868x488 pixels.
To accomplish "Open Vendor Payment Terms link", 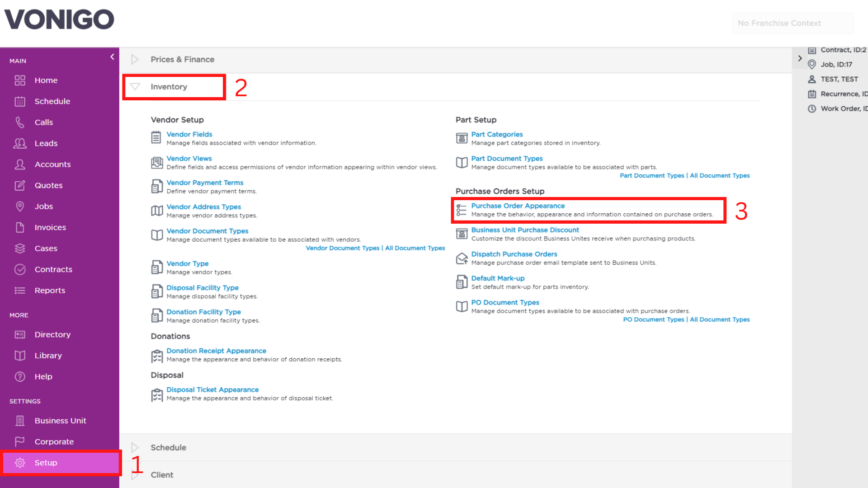I will [x=205, y=183].
